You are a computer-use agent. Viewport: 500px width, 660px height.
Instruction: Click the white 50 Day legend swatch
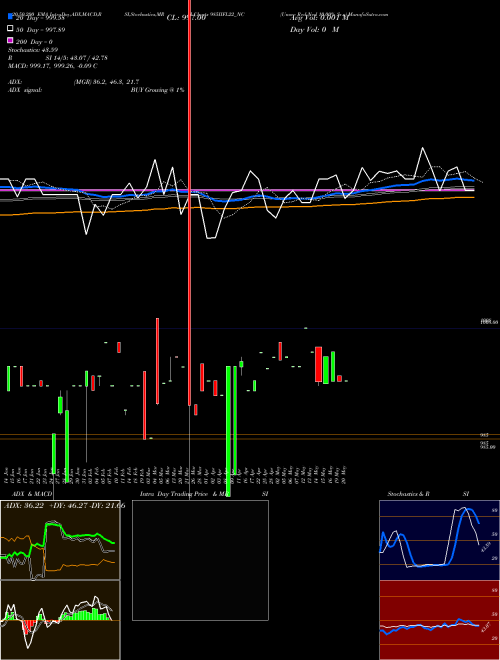10,29
